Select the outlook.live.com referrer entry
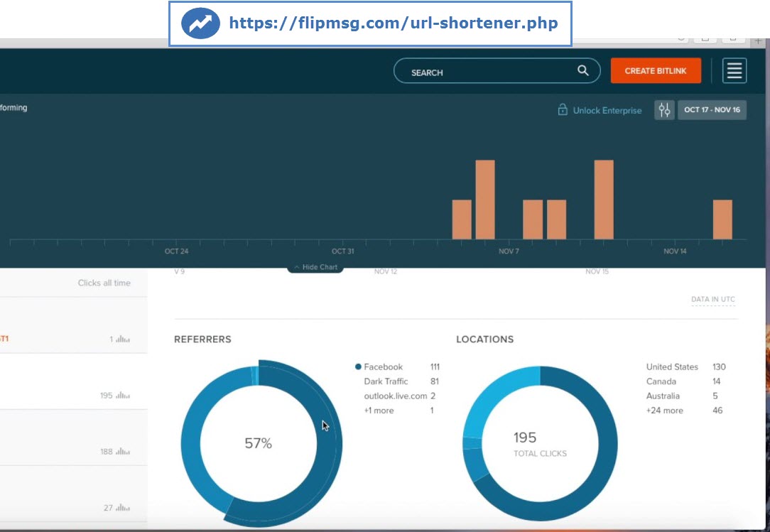770x532 pixels. pyautogui.click(x=396, y=396)
